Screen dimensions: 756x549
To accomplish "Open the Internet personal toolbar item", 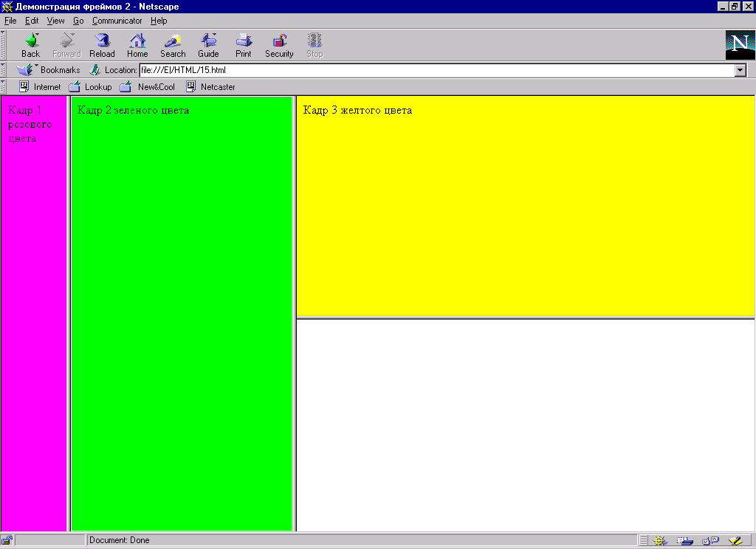I will pyautogui.click(x=40, y=87).
